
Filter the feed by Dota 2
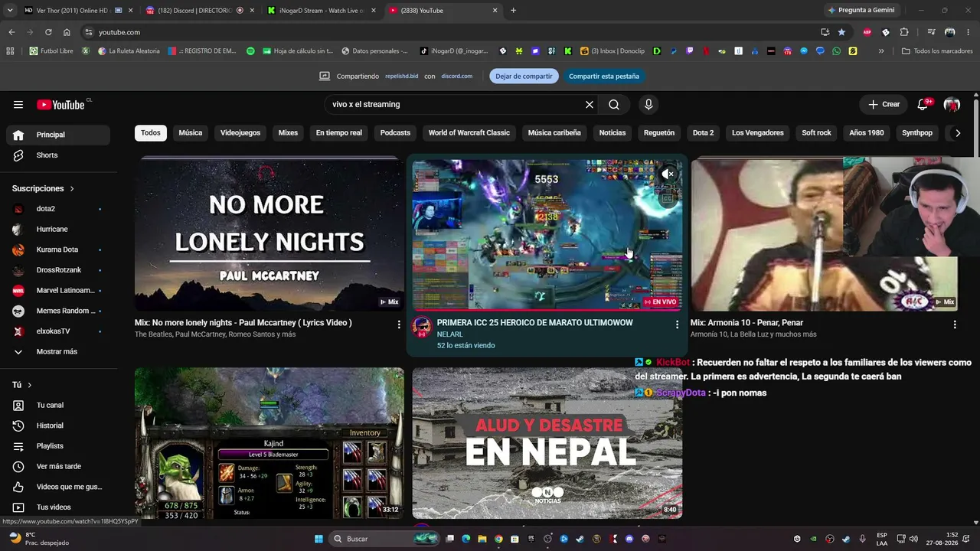(x=703, y=133)
